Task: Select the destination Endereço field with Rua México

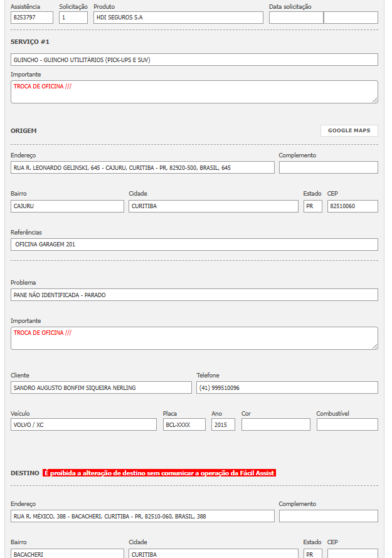Action: 142,516
